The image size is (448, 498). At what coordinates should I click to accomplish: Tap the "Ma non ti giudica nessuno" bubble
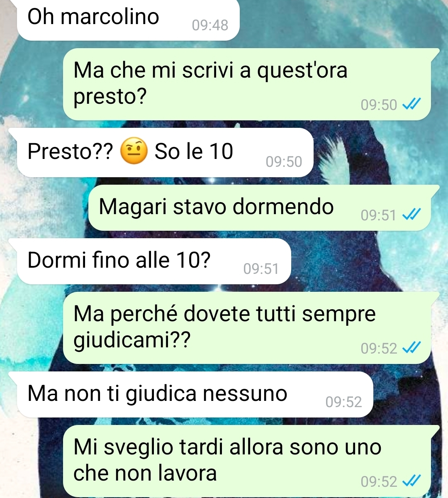195,394
